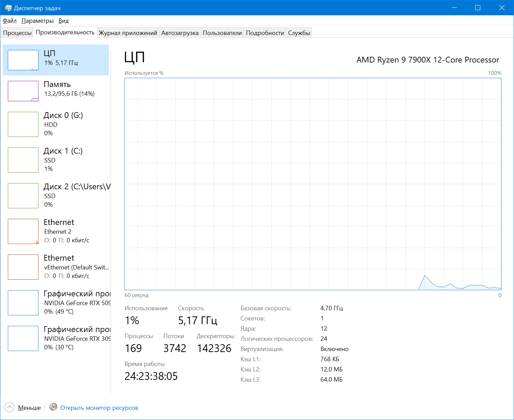Open the Вид menu

(x=64, y=21)
